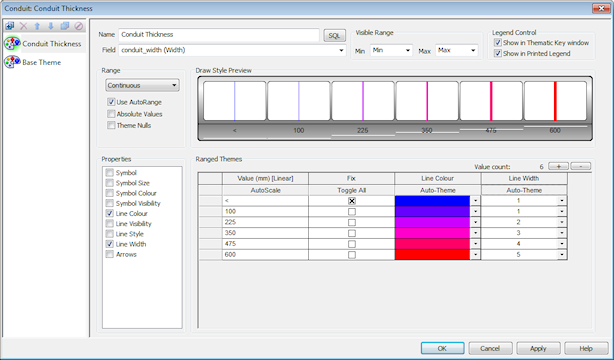Viewport: 614px width, 360px height.
Task: Click the Name field containing Conduit Thickness
Action: [x=219, y=34]
